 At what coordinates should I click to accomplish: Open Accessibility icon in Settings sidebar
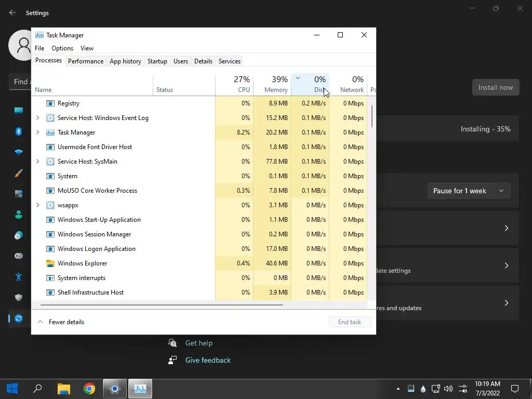(x=19, y=277)
